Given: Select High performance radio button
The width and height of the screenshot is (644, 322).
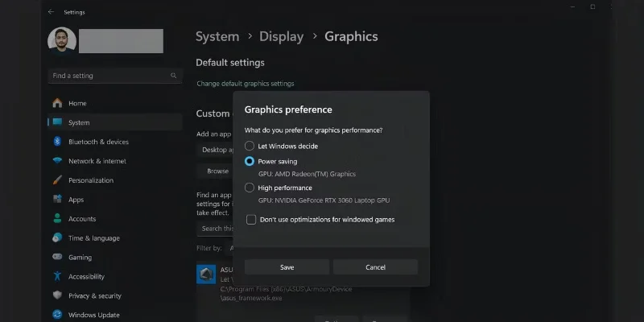Looking at the screenshot, I should (250, 188).
